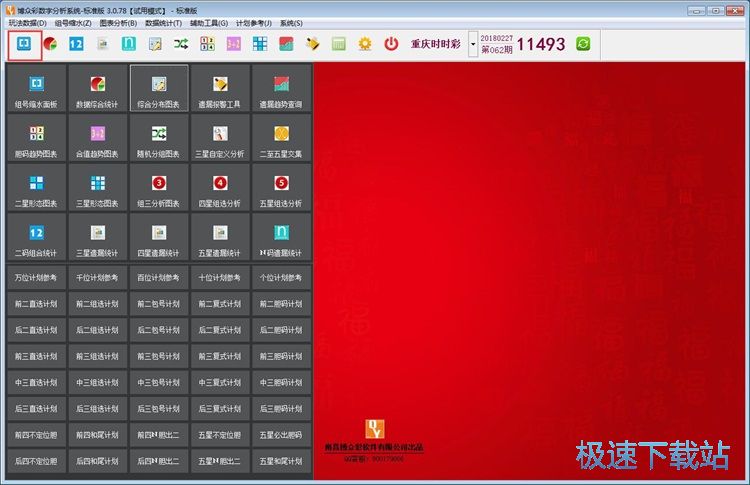Click the 1234 grid toolbar icon

(x=207, y=44)
